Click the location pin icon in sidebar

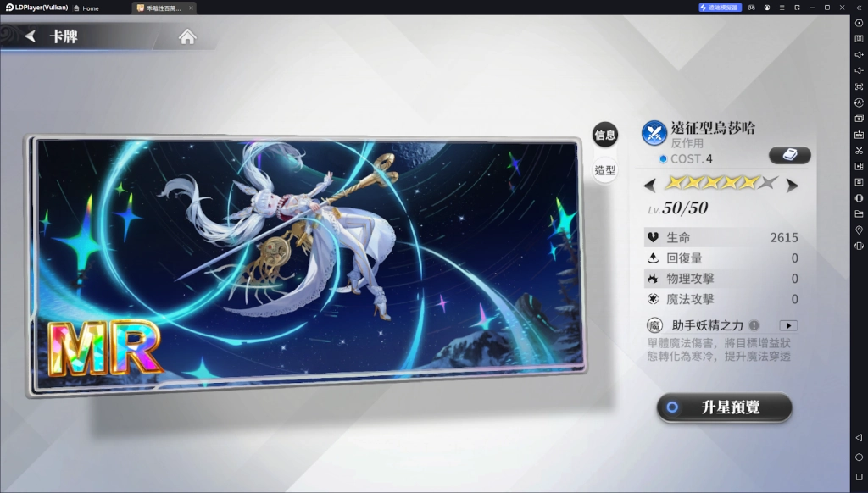coord(859,230)
